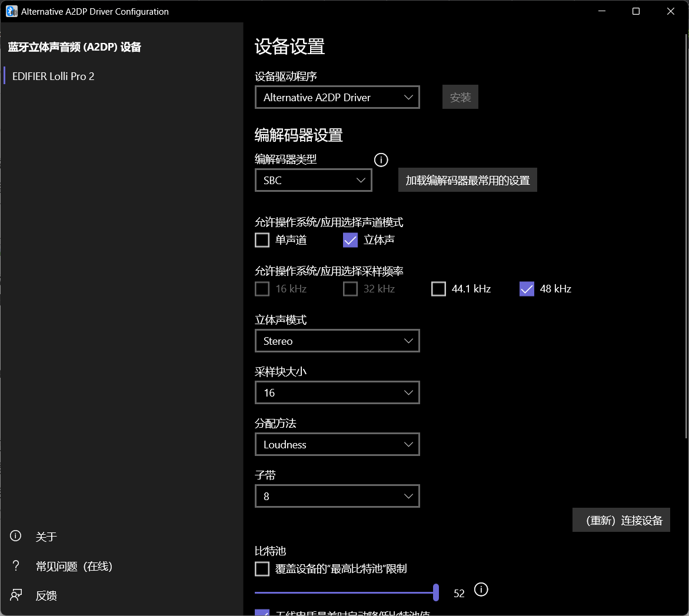Expand the SBC codec type dropdown
The image size is (689, 616).
click(x=313, y=181)
